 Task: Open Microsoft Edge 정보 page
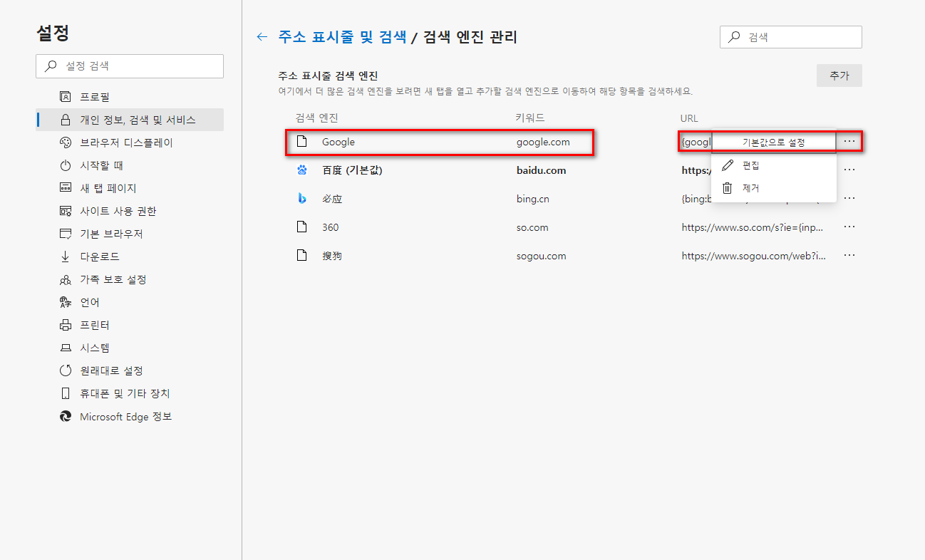[130, 416]
